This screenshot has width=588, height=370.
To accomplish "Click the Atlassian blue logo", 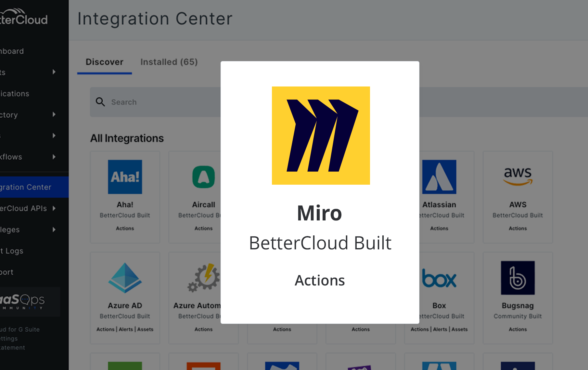I will coord(439,177).
